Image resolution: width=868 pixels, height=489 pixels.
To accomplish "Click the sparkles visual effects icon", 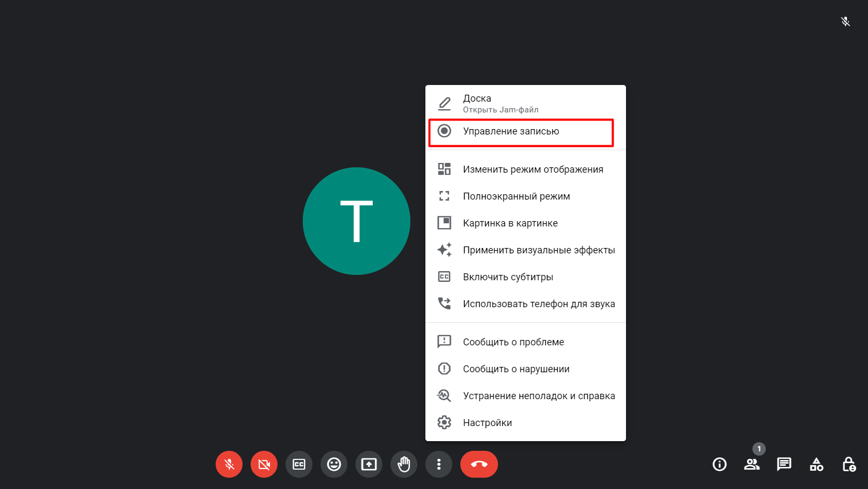I will pyautogui.click(x=444, y=250).
